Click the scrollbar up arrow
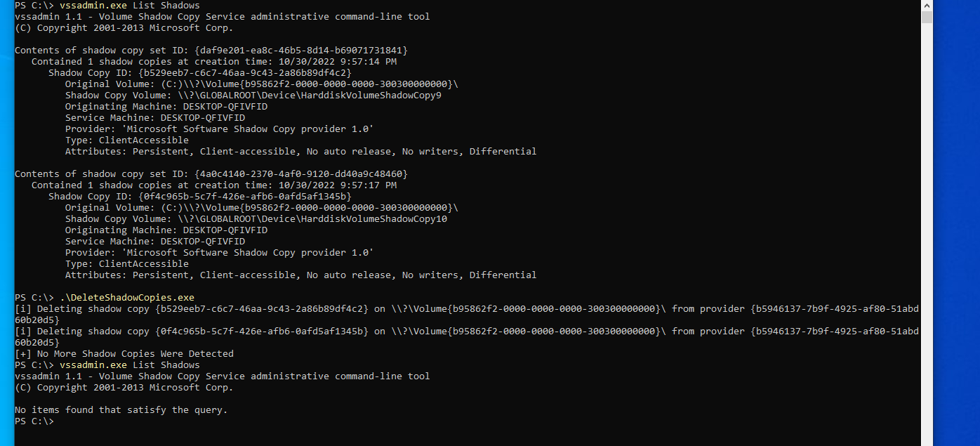This screenshot has width=980, height=446. 927,5
